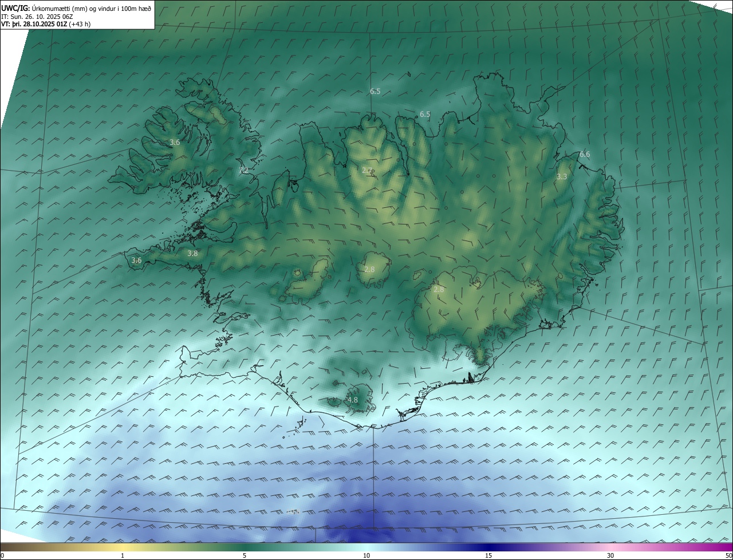Viewport: 733px width, 560px height.
Task: Click the 3.6 label in the Westfjords
Action: click(175, 142)
